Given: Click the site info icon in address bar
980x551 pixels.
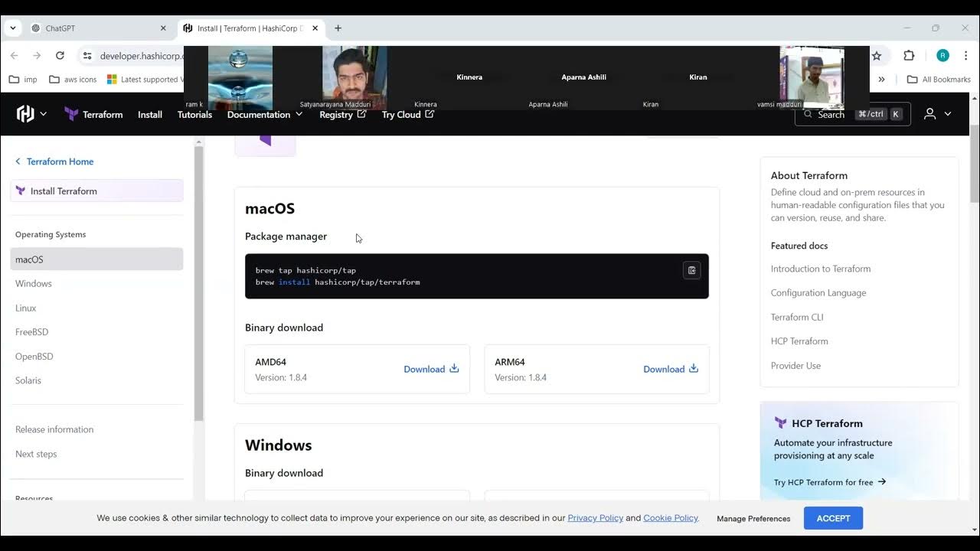Looking at the screenshot, I should pyautogui.click(x=87, y=56).
